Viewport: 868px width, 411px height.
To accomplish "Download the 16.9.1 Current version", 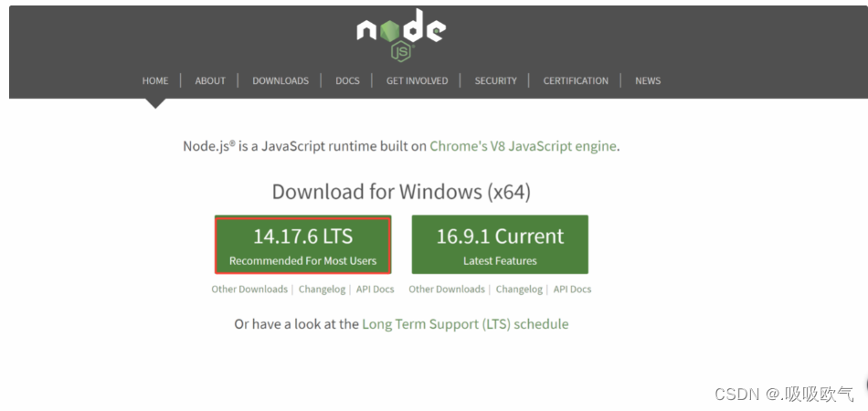I will point(500,245).
